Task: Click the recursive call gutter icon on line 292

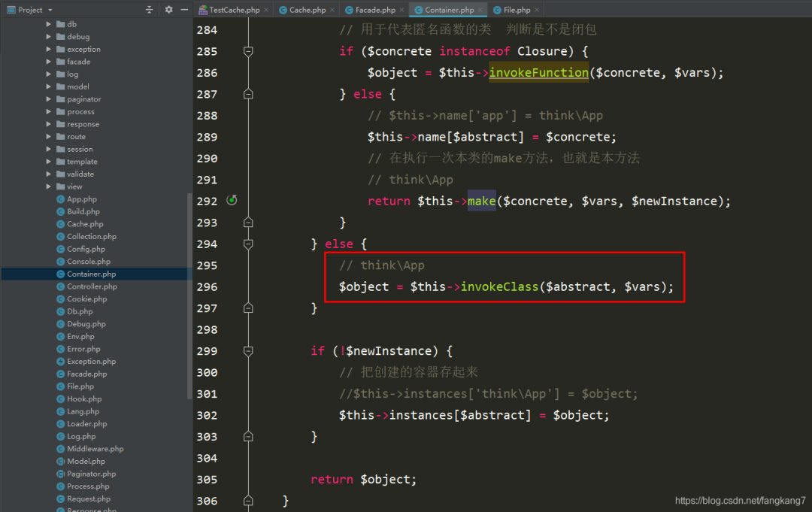Action: pyautogui.click(x=232, y=200)
